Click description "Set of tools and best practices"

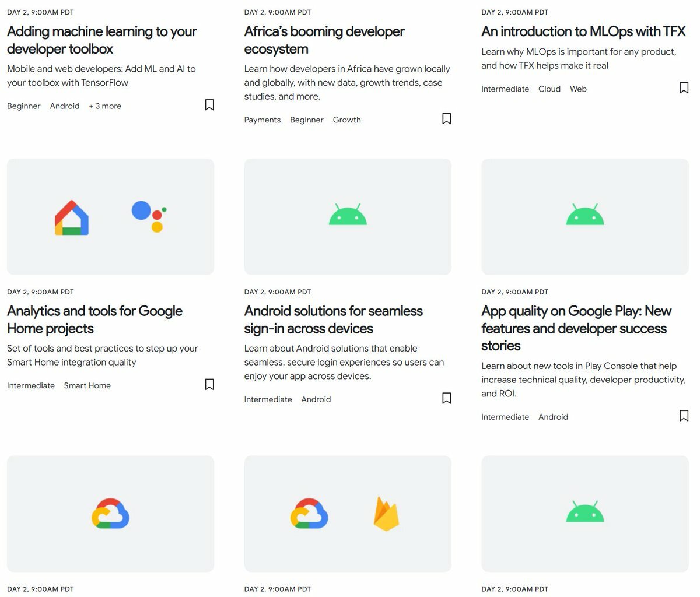[x=103, y=356]
